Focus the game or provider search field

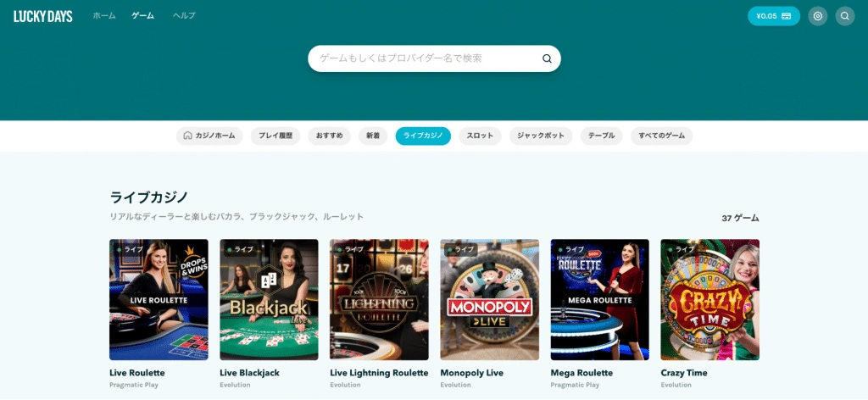pyautogui.click(x=435, y=58)
